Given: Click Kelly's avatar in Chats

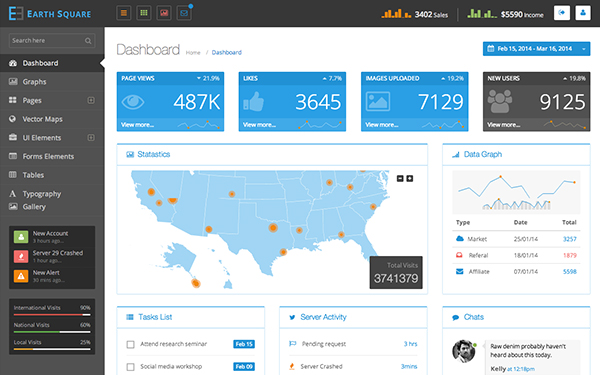Looking at the screenshot, I should click(x=463, y=351).
